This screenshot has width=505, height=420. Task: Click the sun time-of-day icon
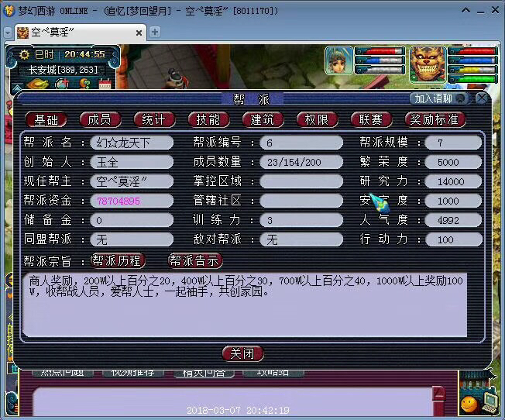[24, 54]
